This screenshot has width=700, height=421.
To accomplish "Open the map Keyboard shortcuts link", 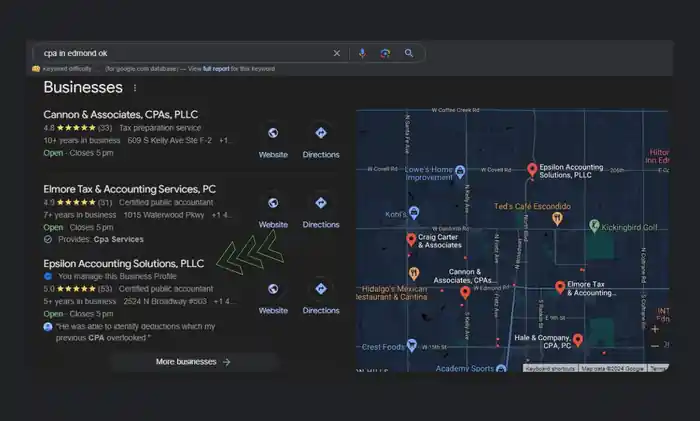I will tap(550, 369).
